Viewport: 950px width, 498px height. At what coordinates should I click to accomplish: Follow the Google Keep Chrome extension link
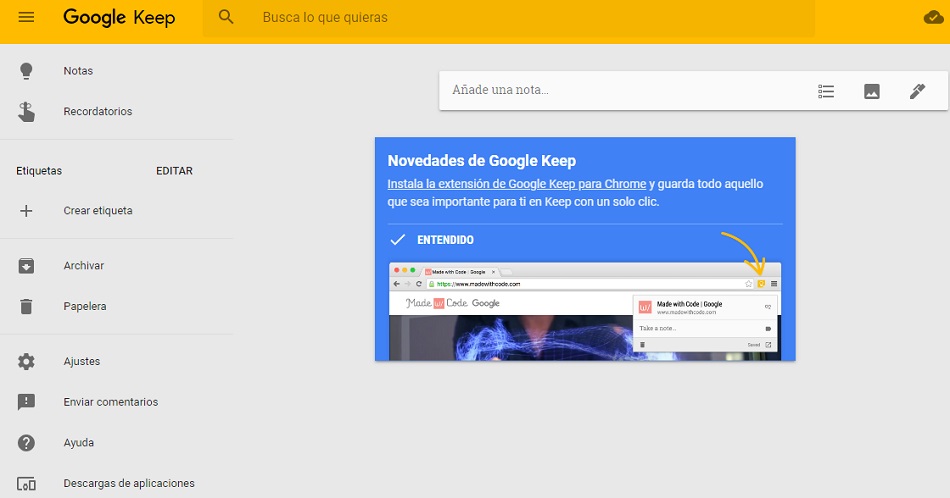point(517,184)
